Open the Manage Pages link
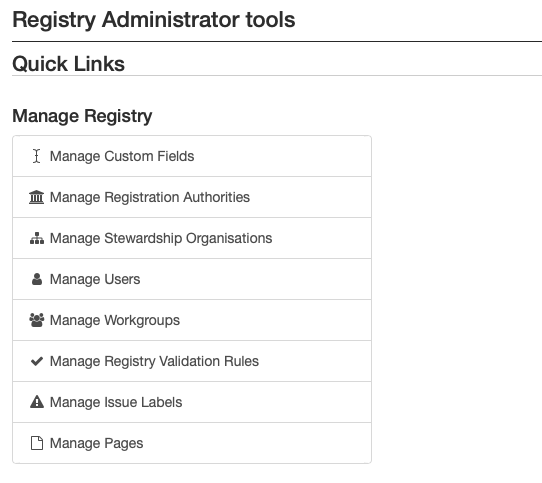This screenshot has height=483, width=542. pos(96,444)
